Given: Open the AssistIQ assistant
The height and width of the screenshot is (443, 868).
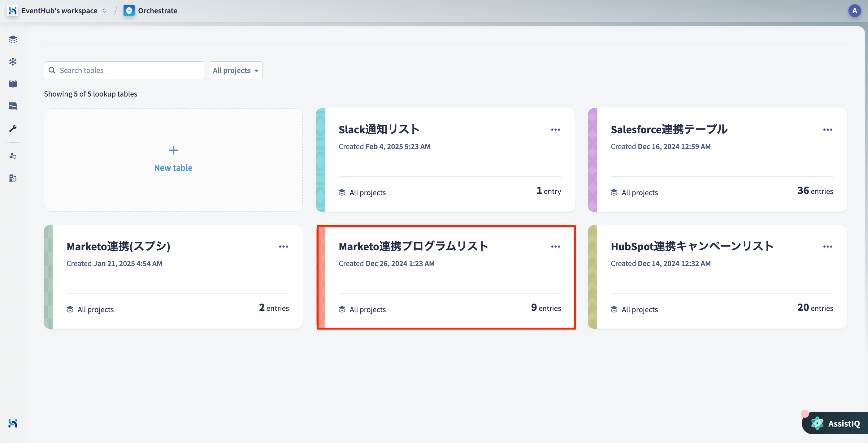Looking at the screenshot, I should (835, 423).
